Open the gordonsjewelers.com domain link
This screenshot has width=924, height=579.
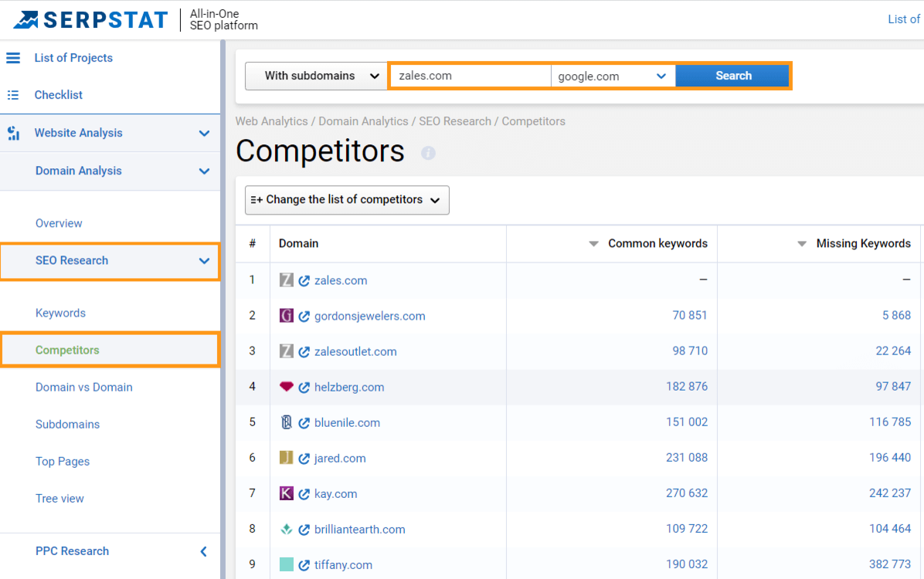370,317
